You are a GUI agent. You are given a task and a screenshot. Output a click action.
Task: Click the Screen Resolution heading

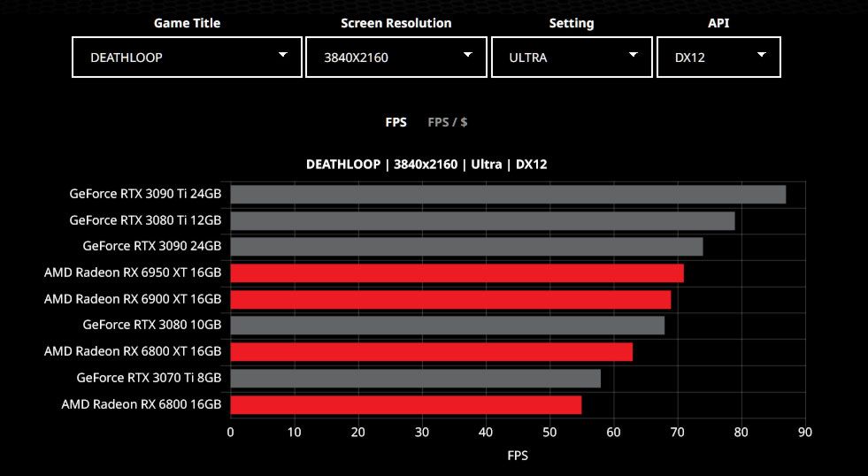396,23
